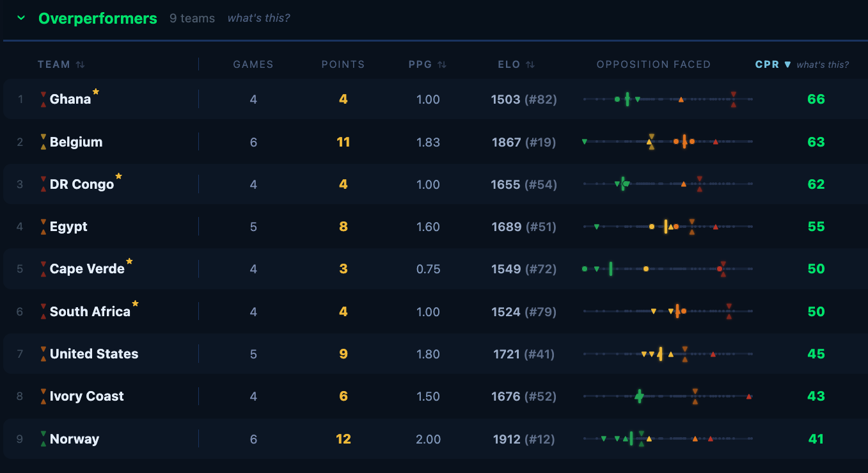Select the Belgium team name
The width and height of the screenshot is (868, 473).
pos(76,142)
